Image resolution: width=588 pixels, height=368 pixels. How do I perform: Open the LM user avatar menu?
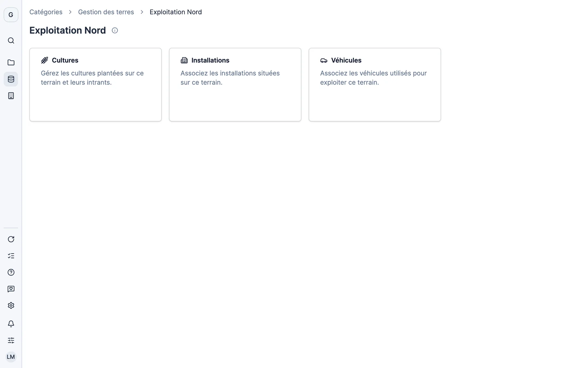point(11,357)
